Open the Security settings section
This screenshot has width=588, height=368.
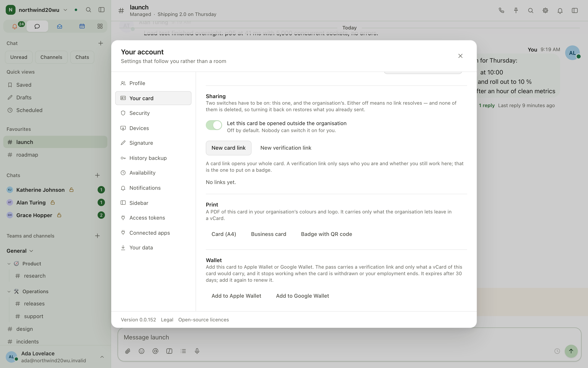(153, 113)
